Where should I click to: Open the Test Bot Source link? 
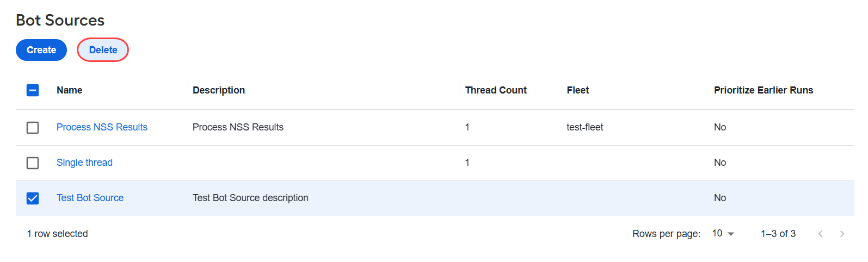tap(90, 198)
